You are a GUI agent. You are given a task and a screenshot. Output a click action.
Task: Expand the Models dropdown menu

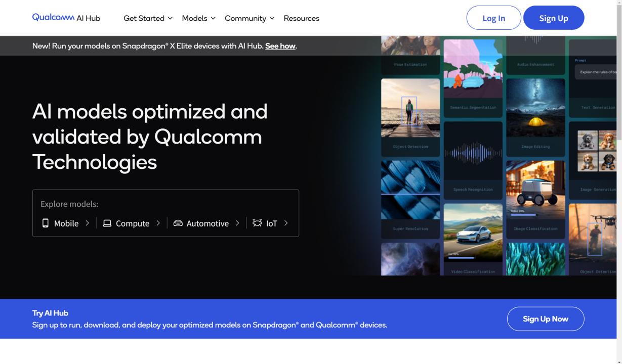[199, 18]
